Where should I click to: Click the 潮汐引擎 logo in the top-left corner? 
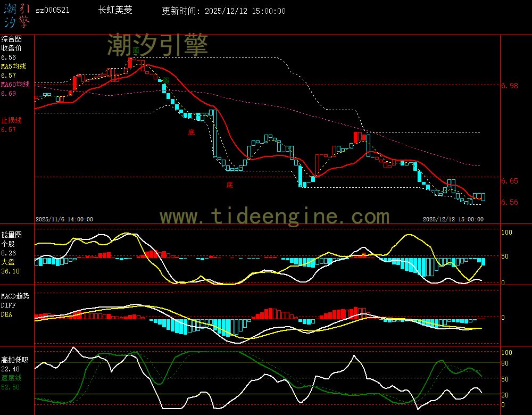16,15
